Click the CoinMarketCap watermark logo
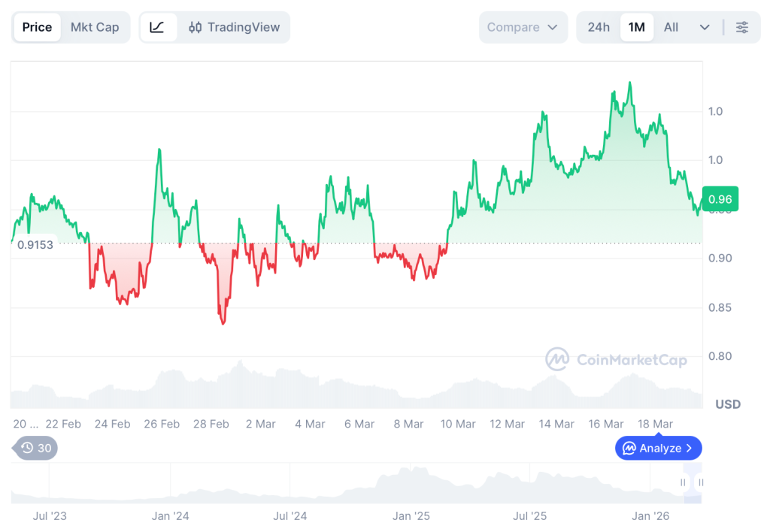The height and width of the screenshot is (532, 770). [x=557, y=359]
